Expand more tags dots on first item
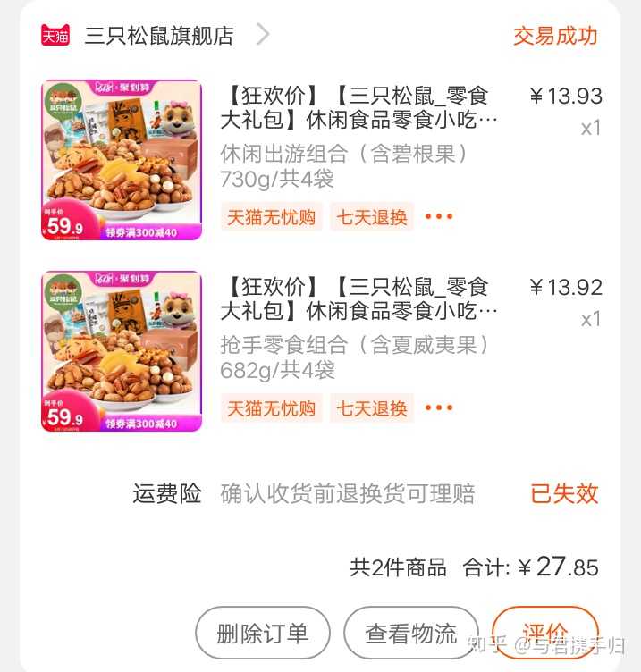Image resolution: width=641 pixels, height=672 pixels. [439, 216]
